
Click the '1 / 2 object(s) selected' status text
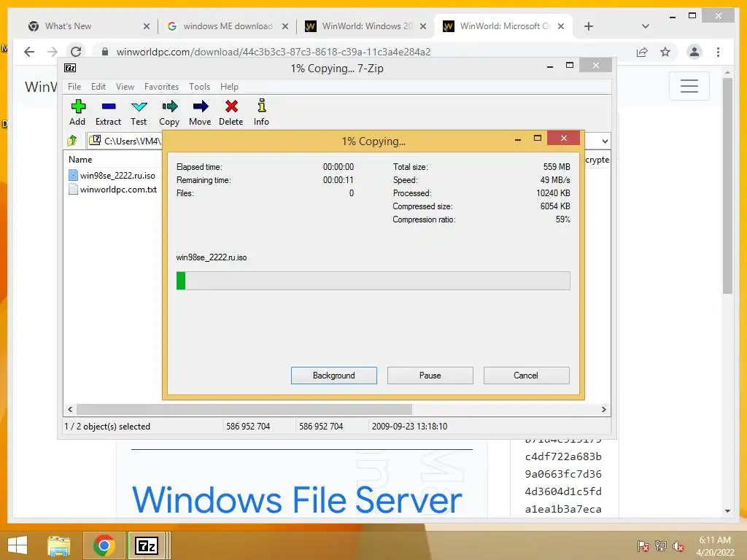107,427
